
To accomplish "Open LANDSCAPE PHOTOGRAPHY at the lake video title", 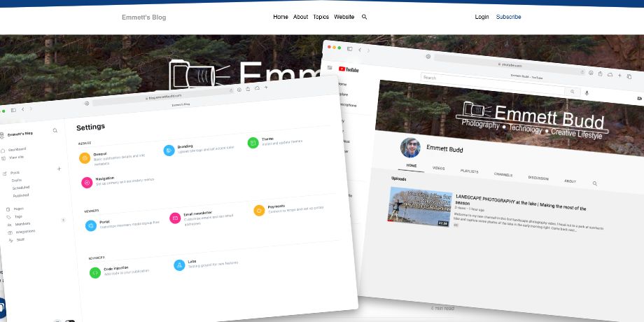I will pyautogui.click(x=521, y=204).
